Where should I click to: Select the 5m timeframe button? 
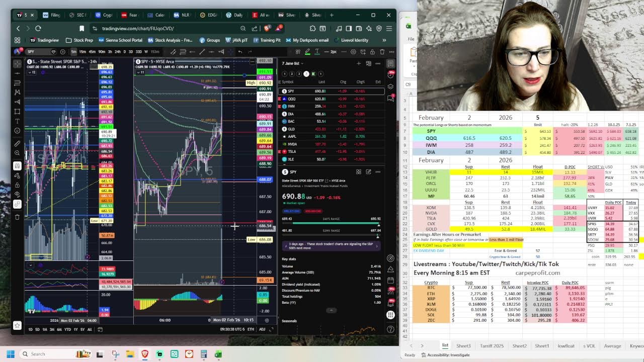pyautogui.click(x=74, y=51)
